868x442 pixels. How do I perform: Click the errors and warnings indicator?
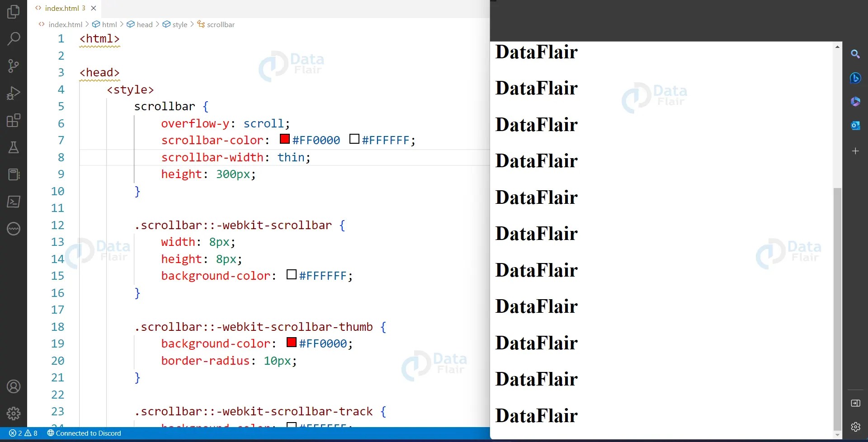click(24, 433)
